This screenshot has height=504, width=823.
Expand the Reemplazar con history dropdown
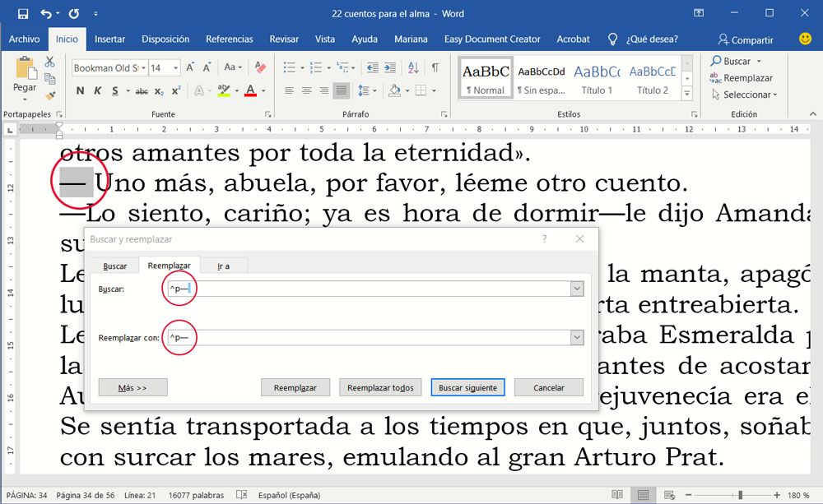click(x=577, y=338)
